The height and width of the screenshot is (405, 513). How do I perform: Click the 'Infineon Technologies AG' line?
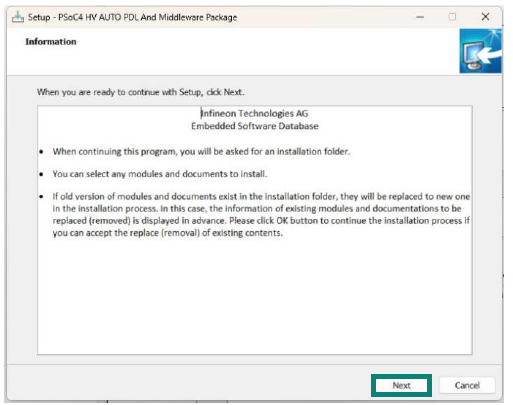[x=255, y=113]
